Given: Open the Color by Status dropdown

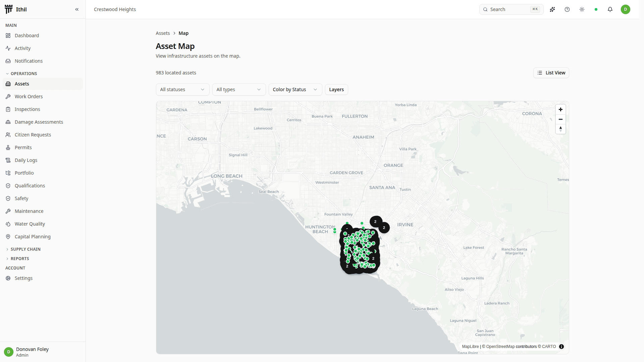Looking at the screenshot, I should [296, 89].
